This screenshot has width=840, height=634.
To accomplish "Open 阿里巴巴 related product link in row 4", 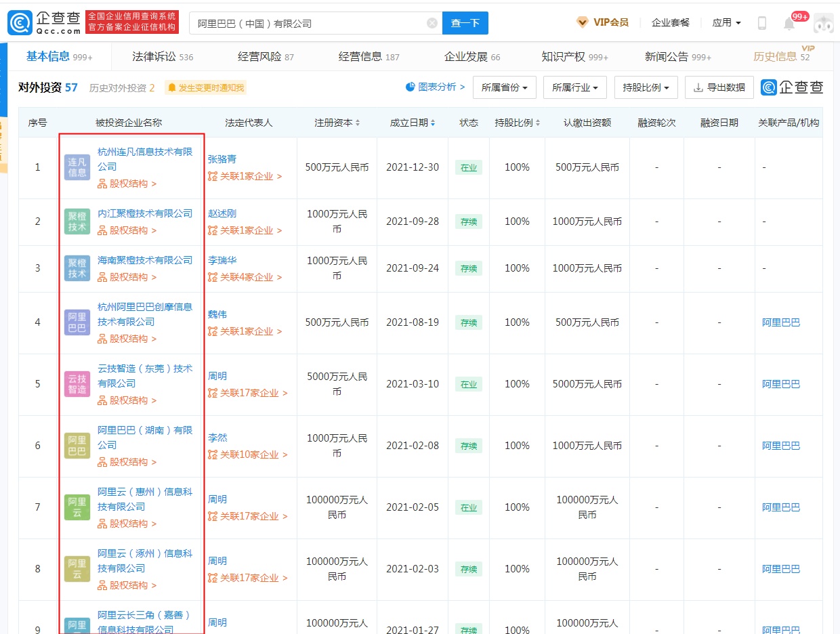I will point(781,322).
